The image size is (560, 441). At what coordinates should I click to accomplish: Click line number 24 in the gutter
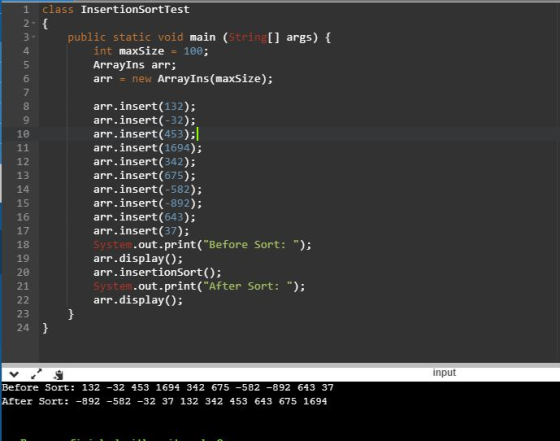[23, 327]
